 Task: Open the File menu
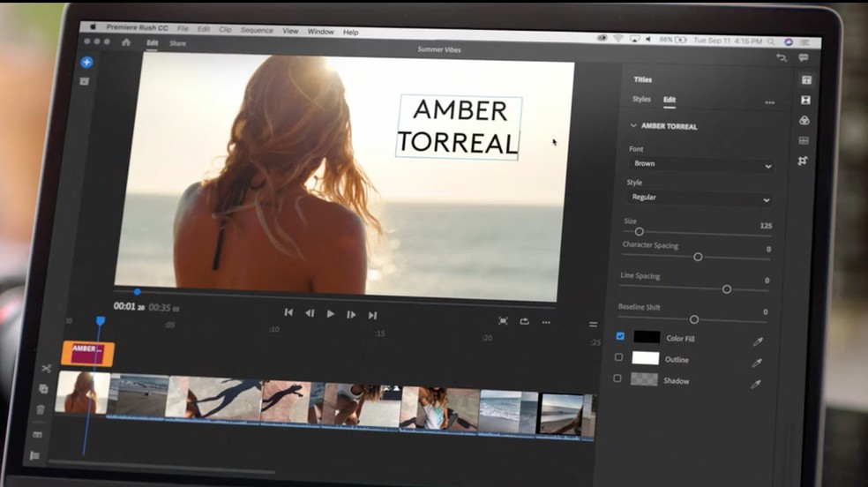(183, 28)
